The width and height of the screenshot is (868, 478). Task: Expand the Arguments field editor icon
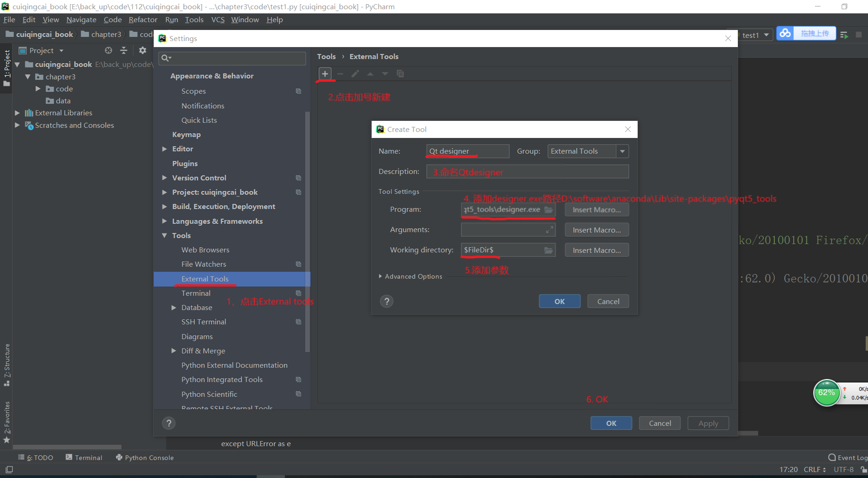coord(549,230)
